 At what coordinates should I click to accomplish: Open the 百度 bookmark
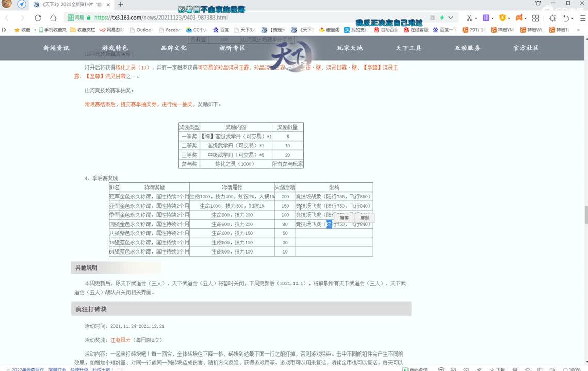[221, 30]
